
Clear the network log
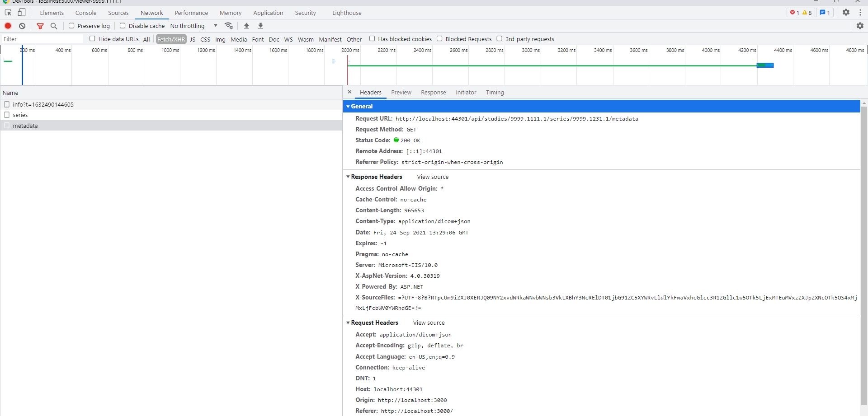(22, 26)
